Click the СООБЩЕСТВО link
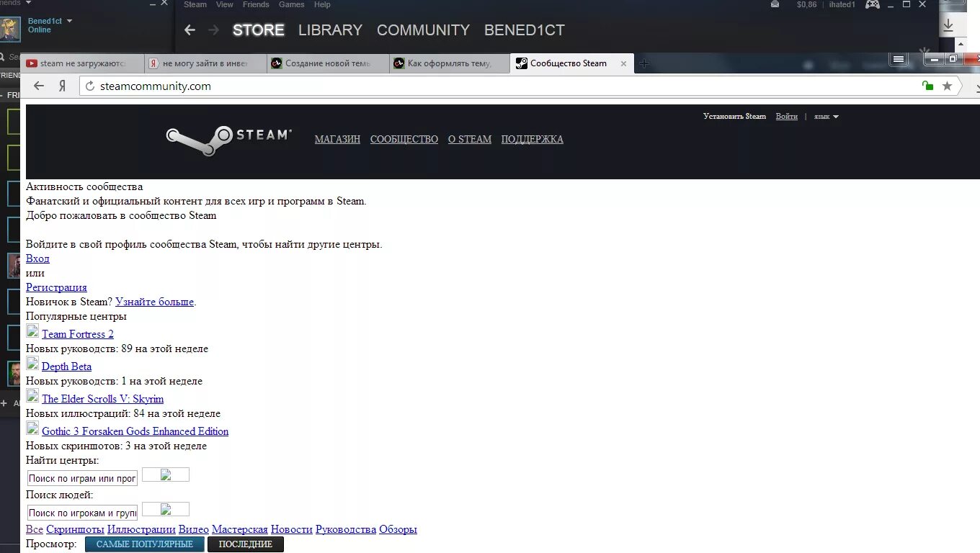980x553 pixels. [404, 140]
